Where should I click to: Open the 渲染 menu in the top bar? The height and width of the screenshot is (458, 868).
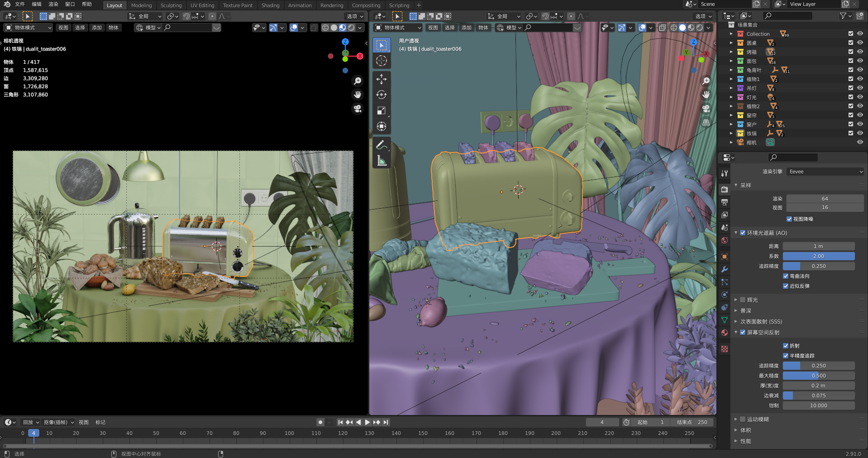(53, 5)
